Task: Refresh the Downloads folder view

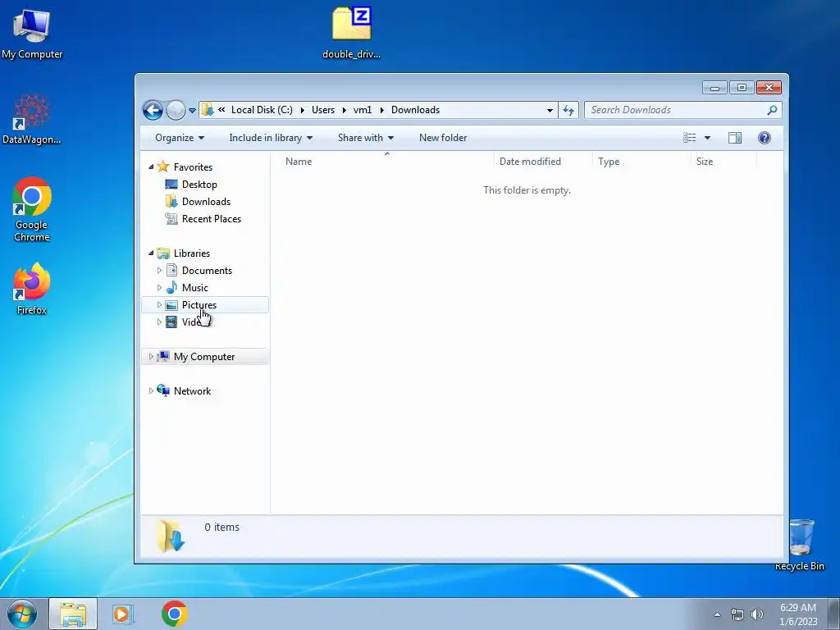Action: pos(568,111)
